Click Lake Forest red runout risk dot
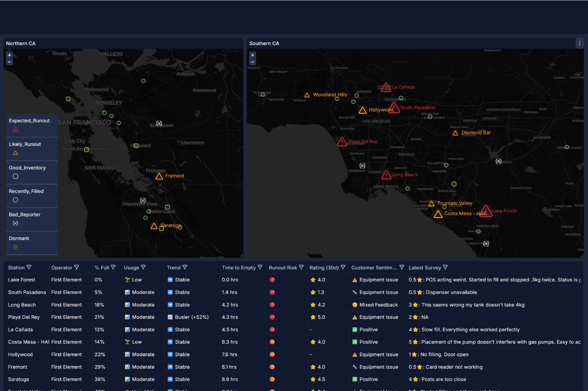This screenshot has height=391, width=588. [272, 280]
